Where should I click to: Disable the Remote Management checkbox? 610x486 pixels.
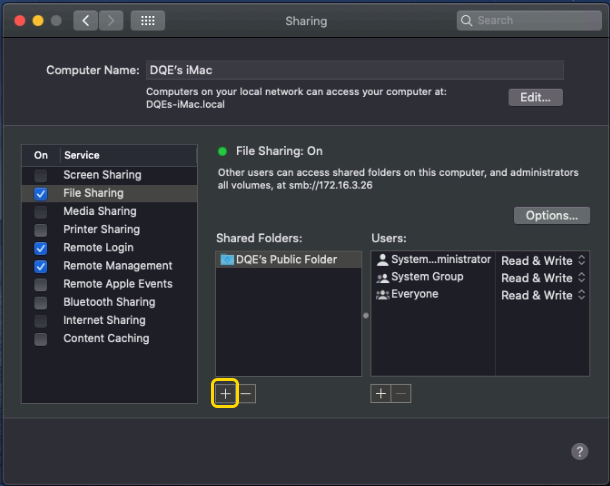(x=40, y=267)
